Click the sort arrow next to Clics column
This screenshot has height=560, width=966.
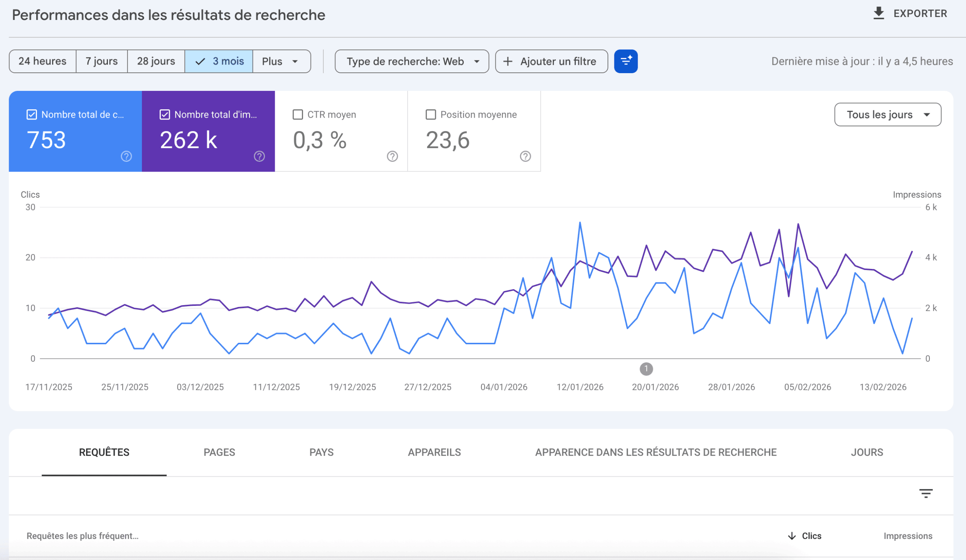point(792,536)
